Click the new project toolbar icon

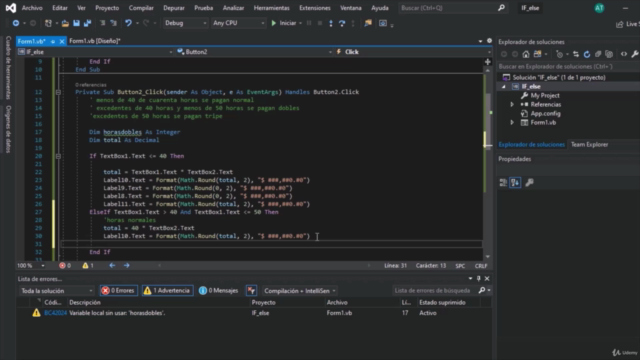[x=48, y=23]
